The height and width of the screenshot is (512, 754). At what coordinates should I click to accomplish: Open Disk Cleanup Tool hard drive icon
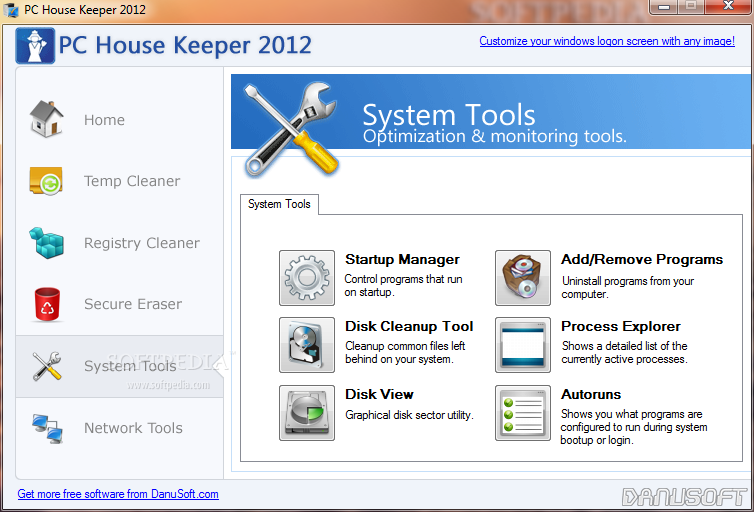point(307,345)
